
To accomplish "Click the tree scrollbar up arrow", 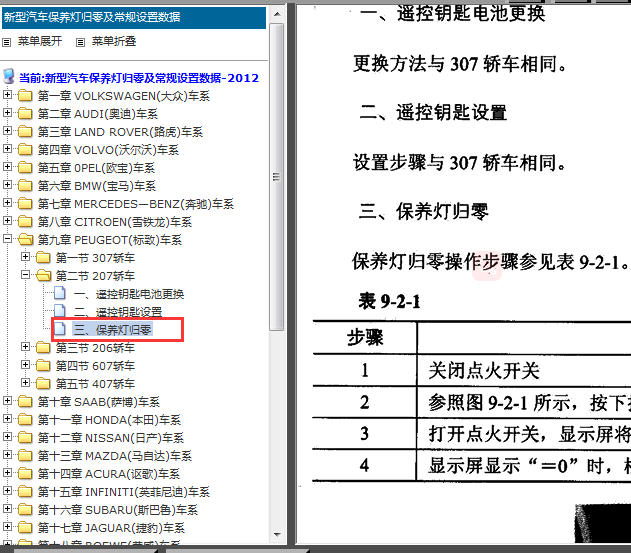I will (277, 14).
